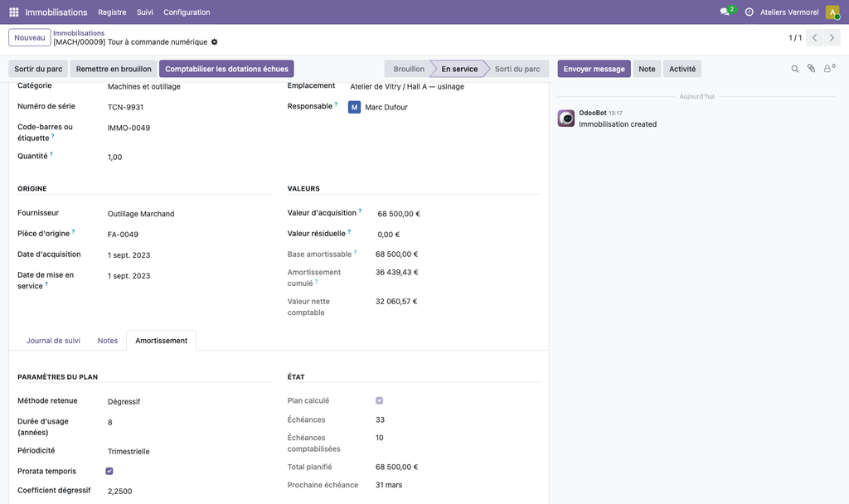The image size is (849, 504).
Task: Open the apps grid menu
Action: coord(14,12)
